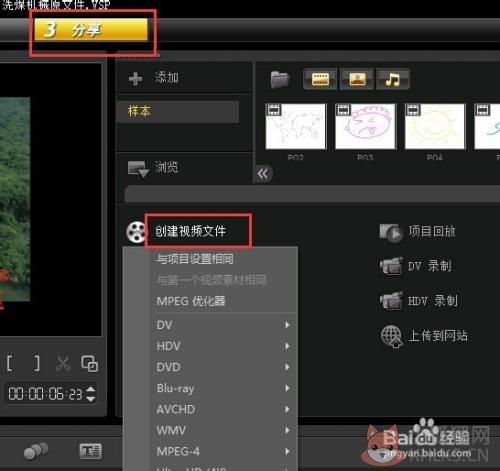Image resolution: width=500 pixels, height=471 pixels.
Task: Click HDV Recording label
Action: [x=433, y=301]
